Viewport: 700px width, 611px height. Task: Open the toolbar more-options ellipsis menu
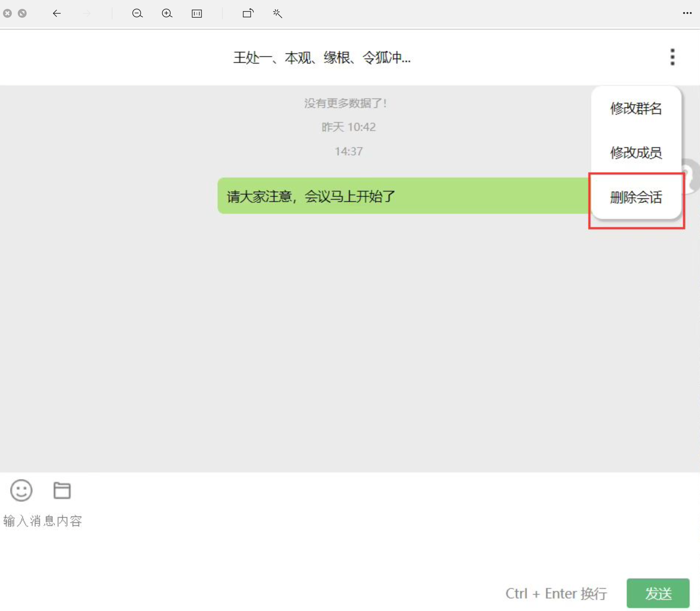click(688, 13)
